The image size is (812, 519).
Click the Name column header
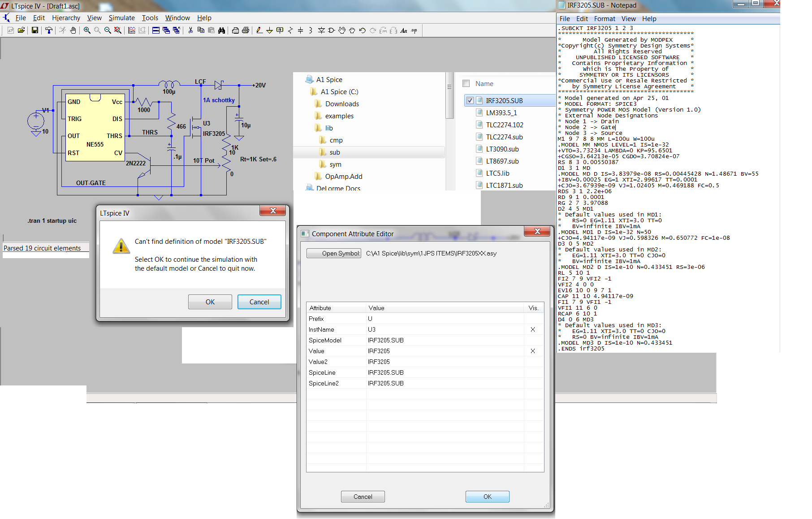tap(484, 84)
